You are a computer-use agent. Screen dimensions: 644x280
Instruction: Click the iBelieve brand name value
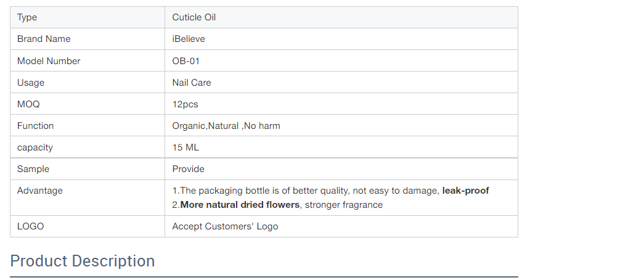(189, 39)
